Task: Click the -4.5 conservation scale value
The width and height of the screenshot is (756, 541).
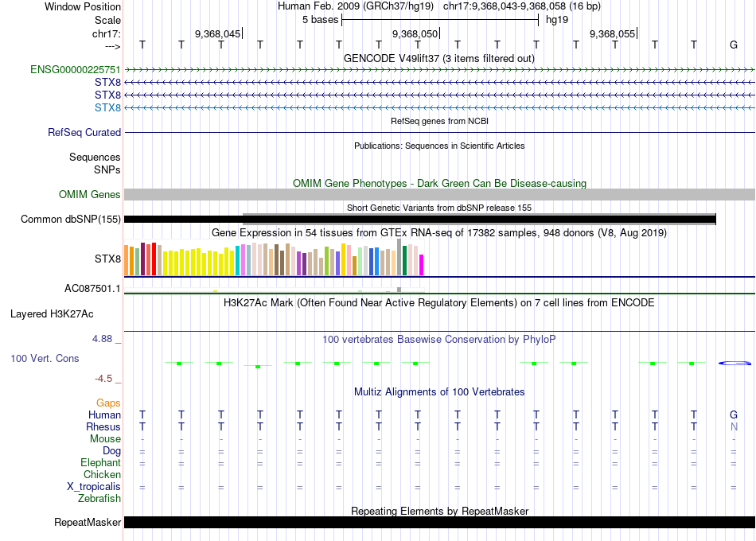Action: click(103, 379)
